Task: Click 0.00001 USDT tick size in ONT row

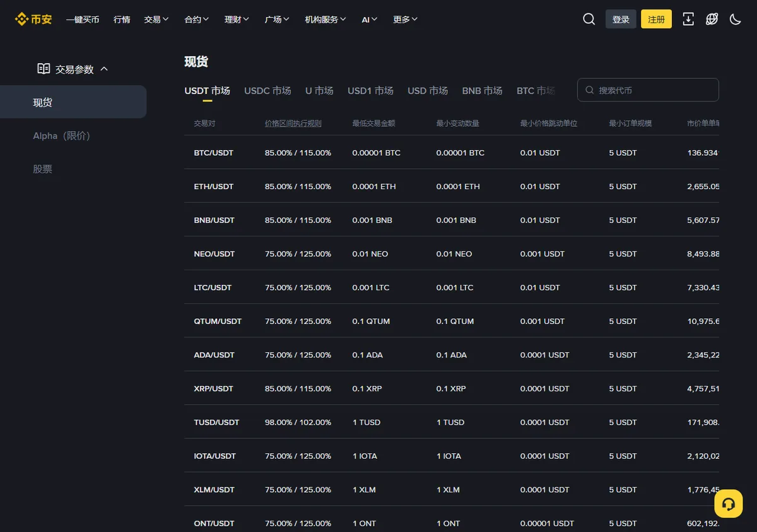Action: pyautogui.click(x=548, y=524)
